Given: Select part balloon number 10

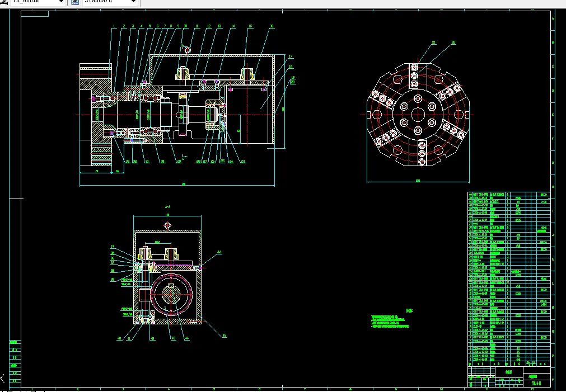Looking at the screenshot, I should pos(185,26).
